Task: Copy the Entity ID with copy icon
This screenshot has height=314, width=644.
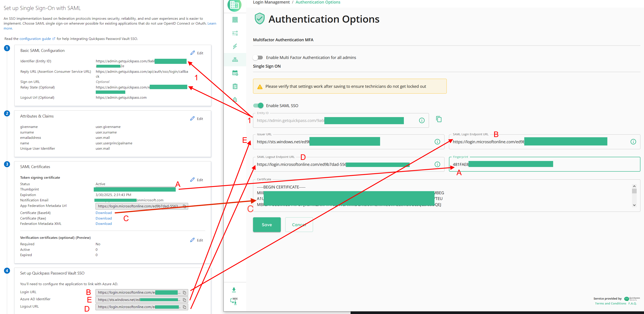Action: pos(439,119)
